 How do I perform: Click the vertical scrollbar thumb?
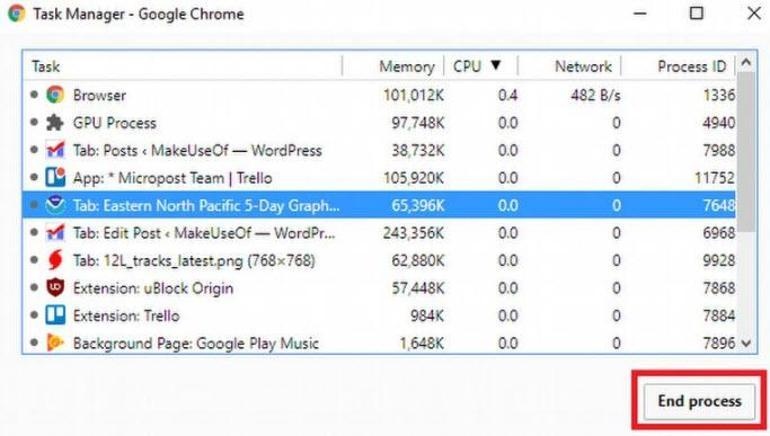coord(746,152)
